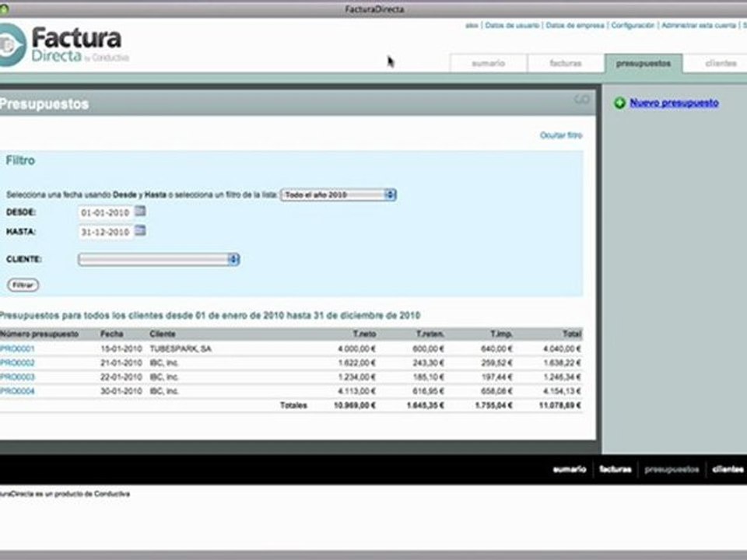Select the presupuestos tab
Viewport: 747px width, 560px height.
click(644, 63)
